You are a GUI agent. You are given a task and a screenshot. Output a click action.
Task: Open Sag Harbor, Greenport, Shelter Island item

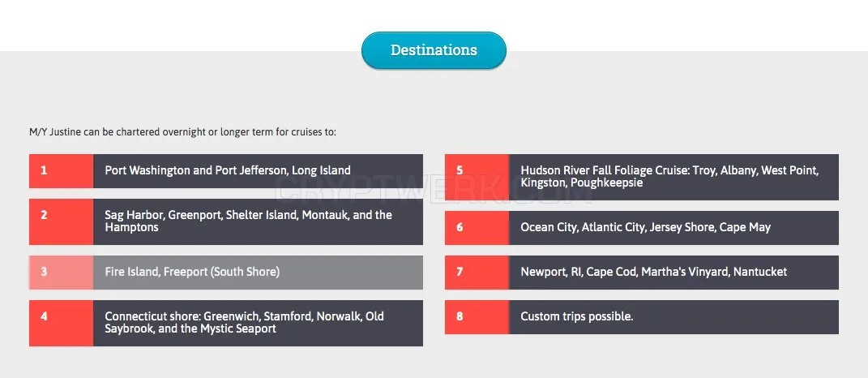pyautogui.click(x=258, y=221)
